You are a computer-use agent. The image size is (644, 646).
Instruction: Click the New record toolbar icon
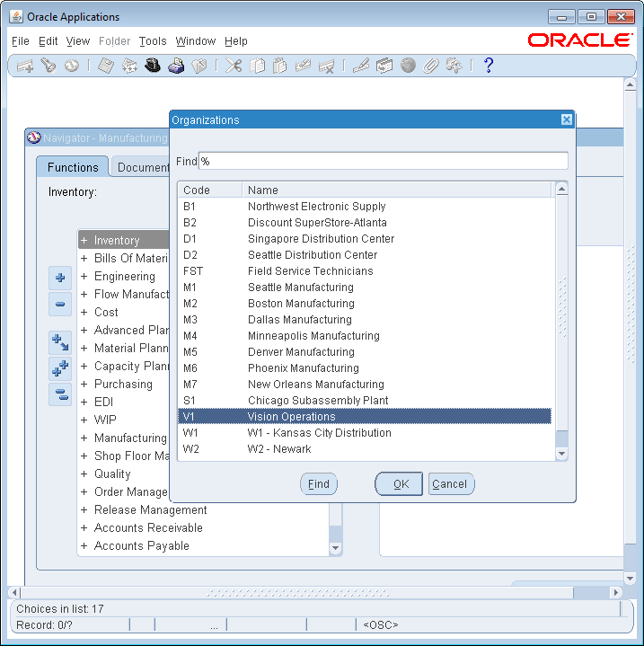tap(25, 66)
